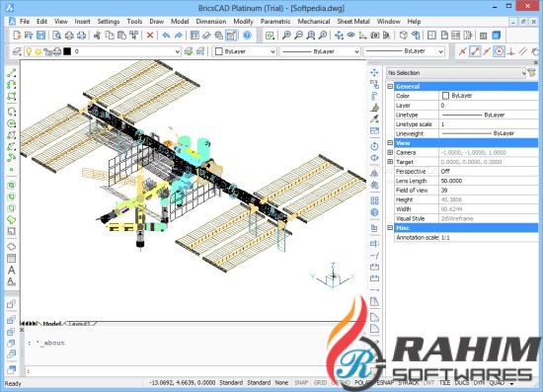Screen dimensions: 543x392
Task: Click the Undo arrow icon
Action: point(166,35)
